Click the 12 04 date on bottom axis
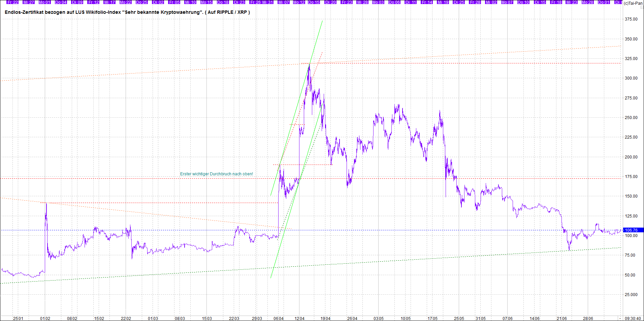This screenshot has width=644, height=321. (x=299, y=318)
